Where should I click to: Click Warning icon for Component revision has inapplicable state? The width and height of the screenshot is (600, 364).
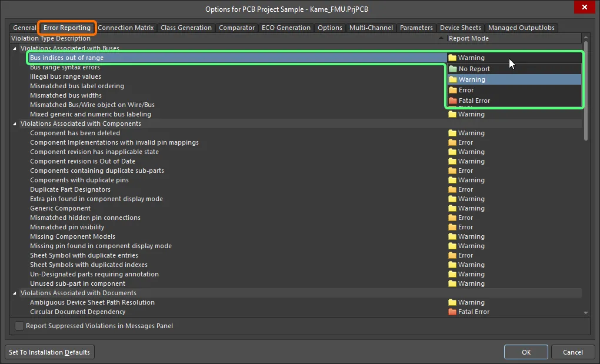(x=452, y=152)
